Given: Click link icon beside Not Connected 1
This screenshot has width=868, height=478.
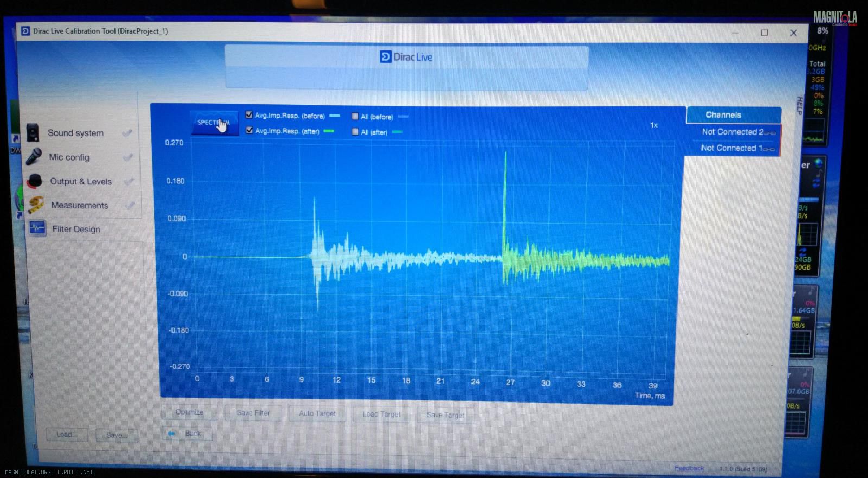Looking at the screenshot, I should tap(769, 149).
